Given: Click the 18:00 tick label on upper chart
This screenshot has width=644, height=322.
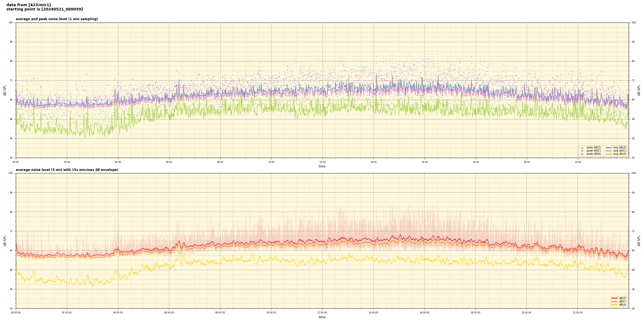Looking at the screenshot, I should pos(475,162).
